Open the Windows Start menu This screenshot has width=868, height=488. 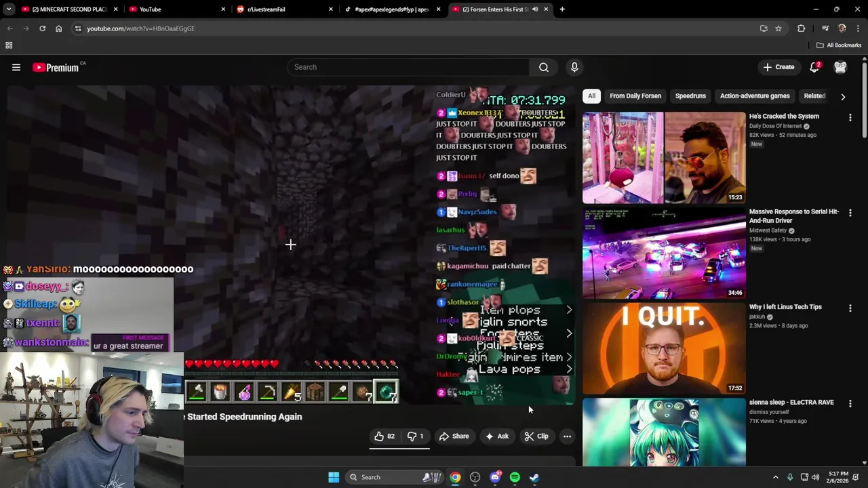pyautogui.click(x=334, y=477)
